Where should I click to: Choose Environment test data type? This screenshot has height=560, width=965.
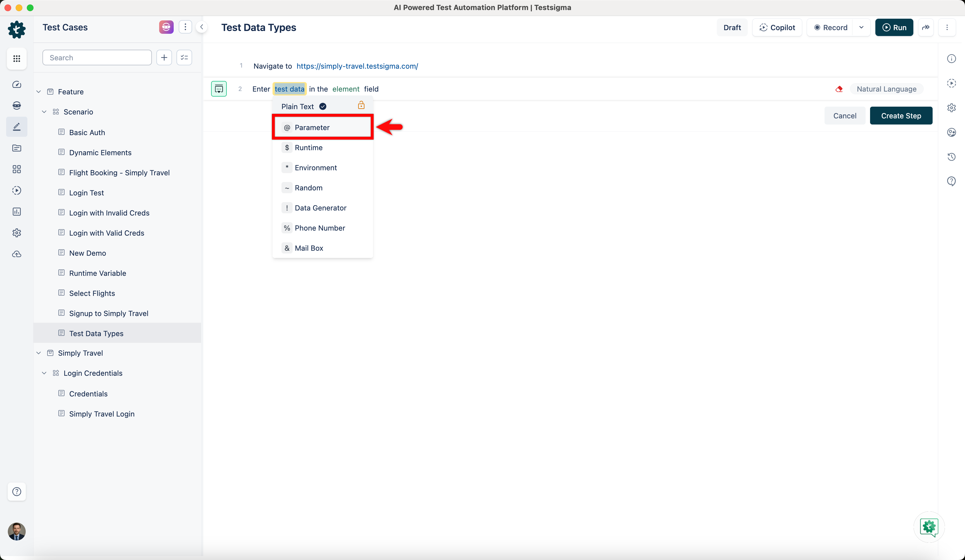coord(323,168)
